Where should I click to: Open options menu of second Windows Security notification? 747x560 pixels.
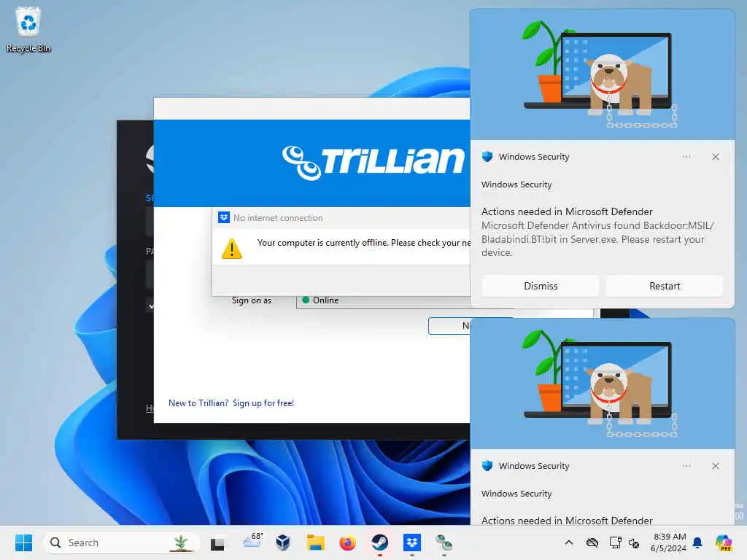(686, 466)
